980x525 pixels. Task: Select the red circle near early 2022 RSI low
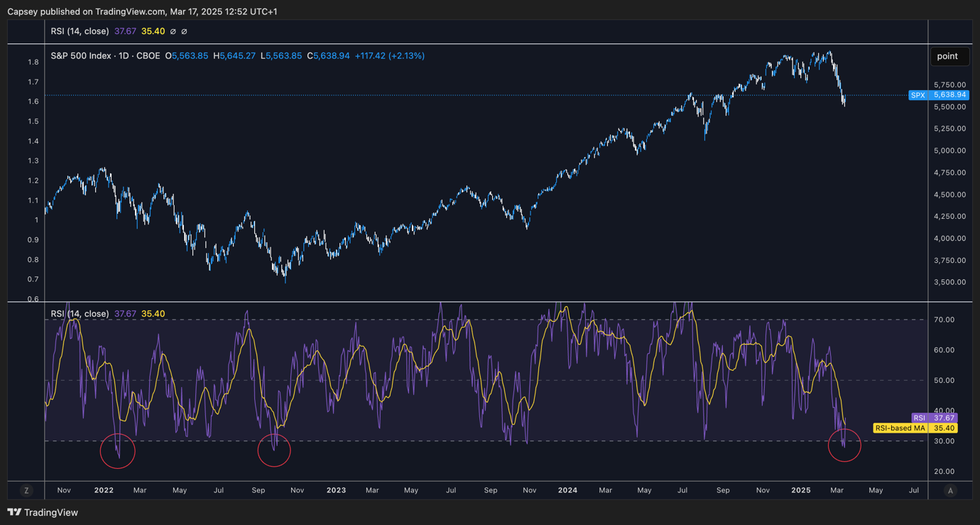point(117,450)
